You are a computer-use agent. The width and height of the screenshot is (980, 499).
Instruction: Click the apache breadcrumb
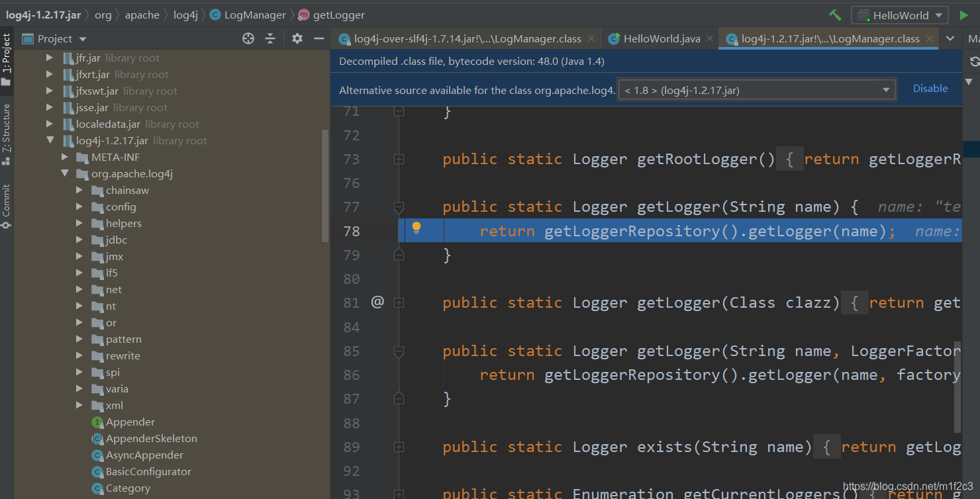(x=142, y=15)
